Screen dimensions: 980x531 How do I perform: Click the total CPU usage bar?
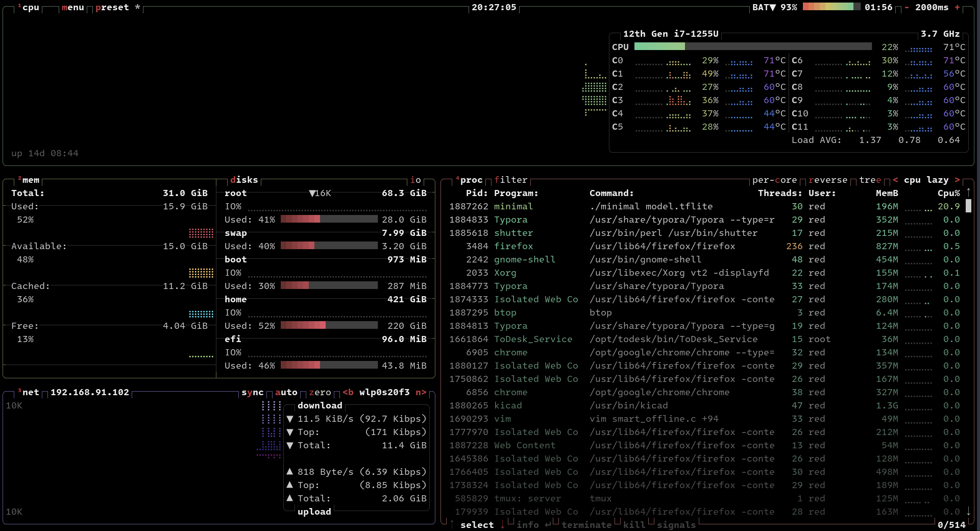753,46
